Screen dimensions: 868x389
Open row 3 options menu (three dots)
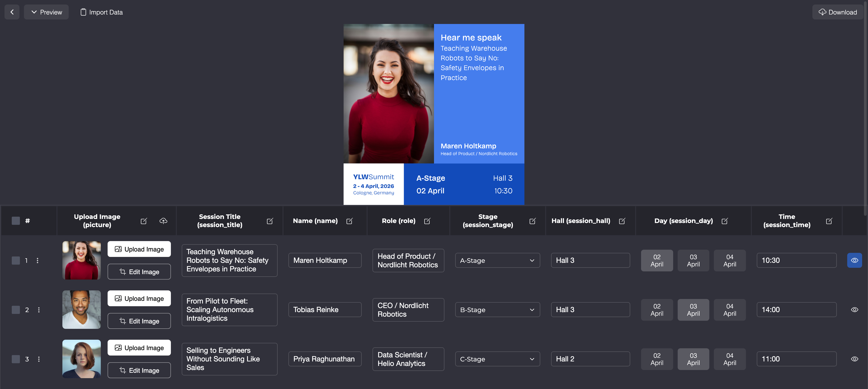click(x=39, y=359)
